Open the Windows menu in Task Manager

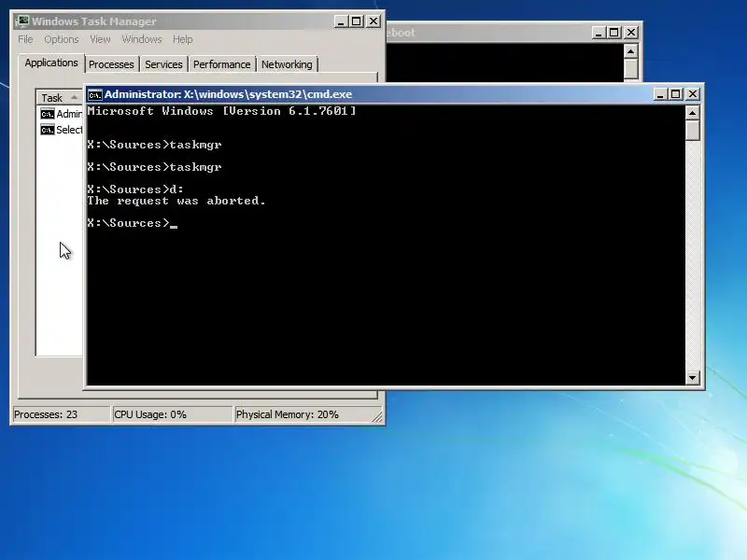pyautogui.click(x=142, y=39)
